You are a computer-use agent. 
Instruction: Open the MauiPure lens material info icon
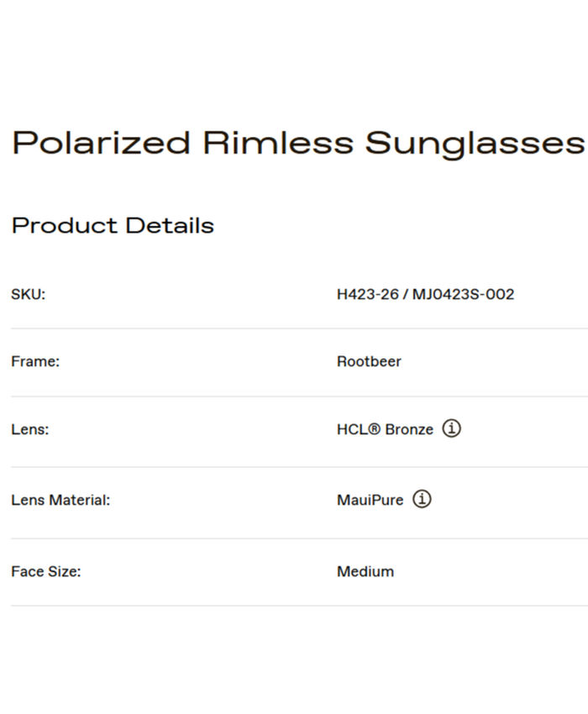tap(423, 499)
